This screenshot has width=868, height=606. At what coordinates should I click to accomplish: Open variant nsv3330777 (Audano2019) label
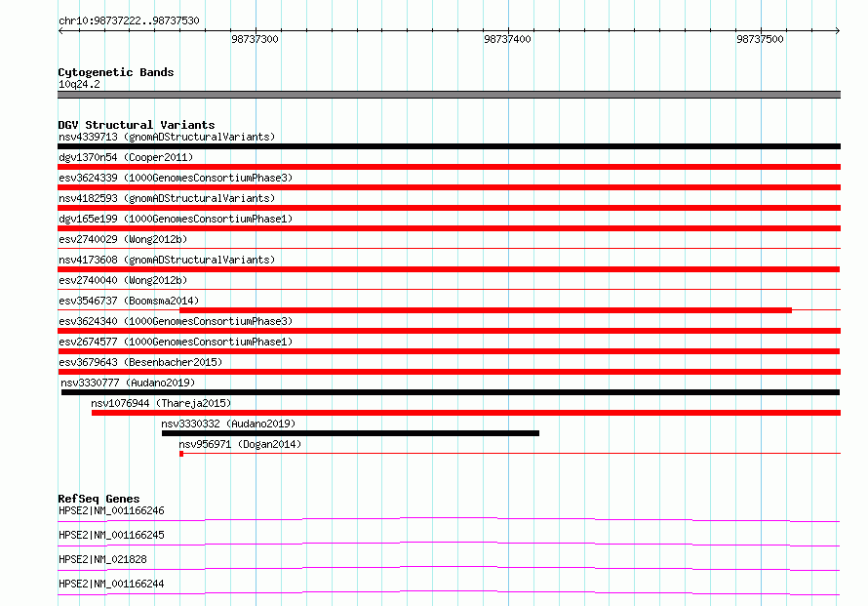[x=128, y=383]
